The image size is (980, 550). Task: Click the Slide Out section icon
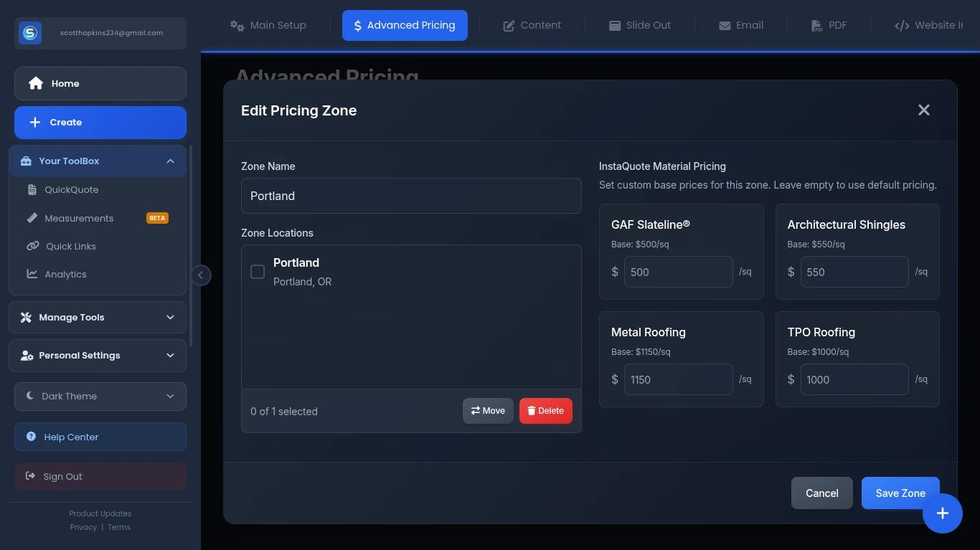[x=639, y=25]
